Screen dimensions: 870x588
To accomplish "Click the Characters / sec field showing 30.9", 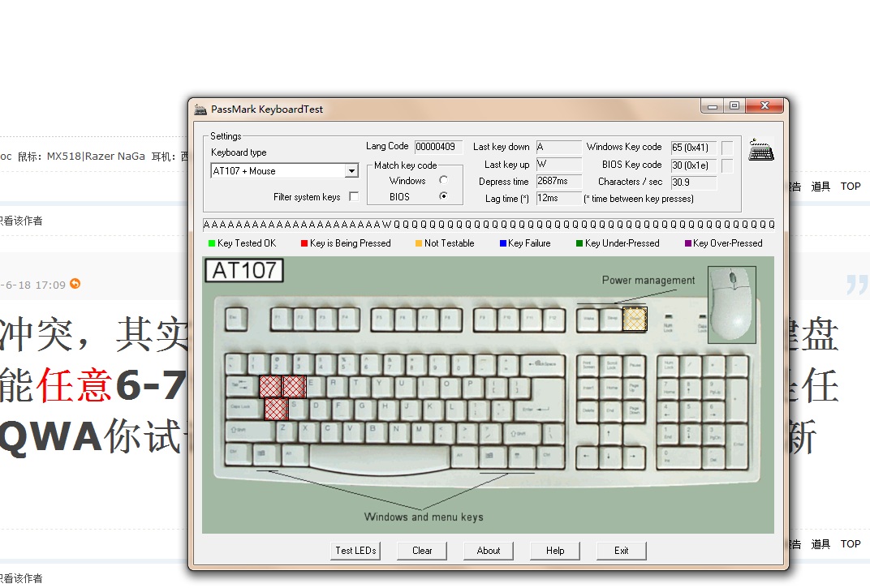I will pos(694,182).
